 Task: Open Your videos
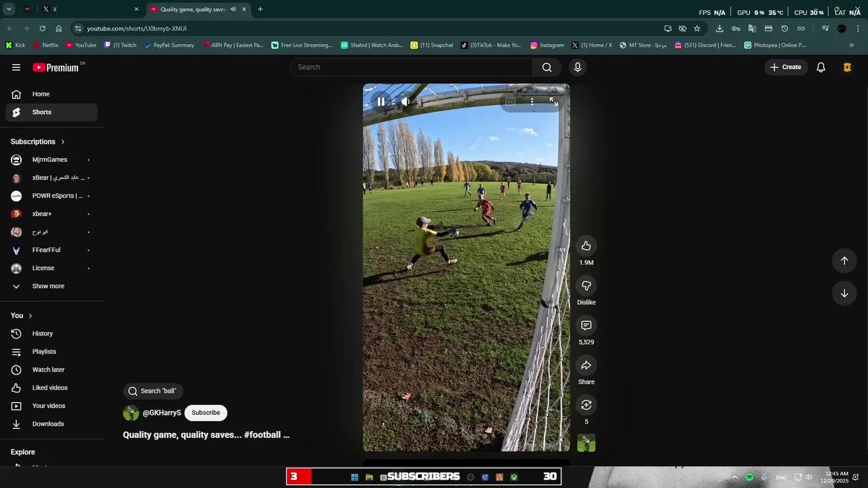tap(52, 406)
